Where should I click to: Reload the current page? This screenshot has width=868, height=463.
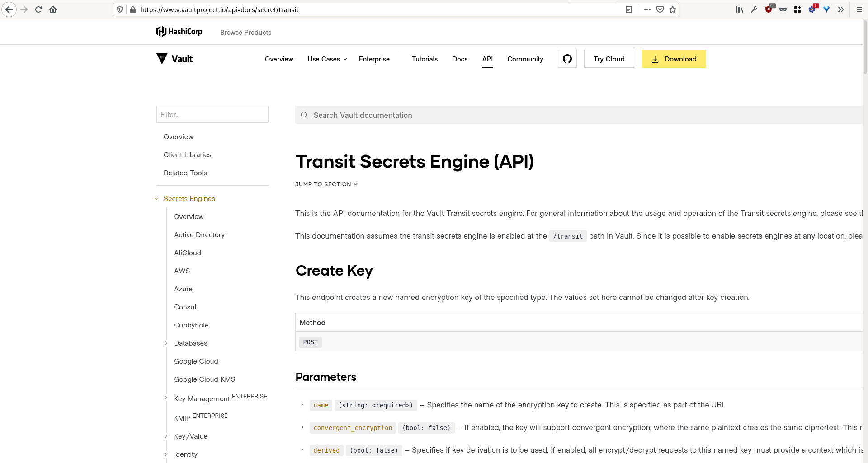(x=38, y=9)
